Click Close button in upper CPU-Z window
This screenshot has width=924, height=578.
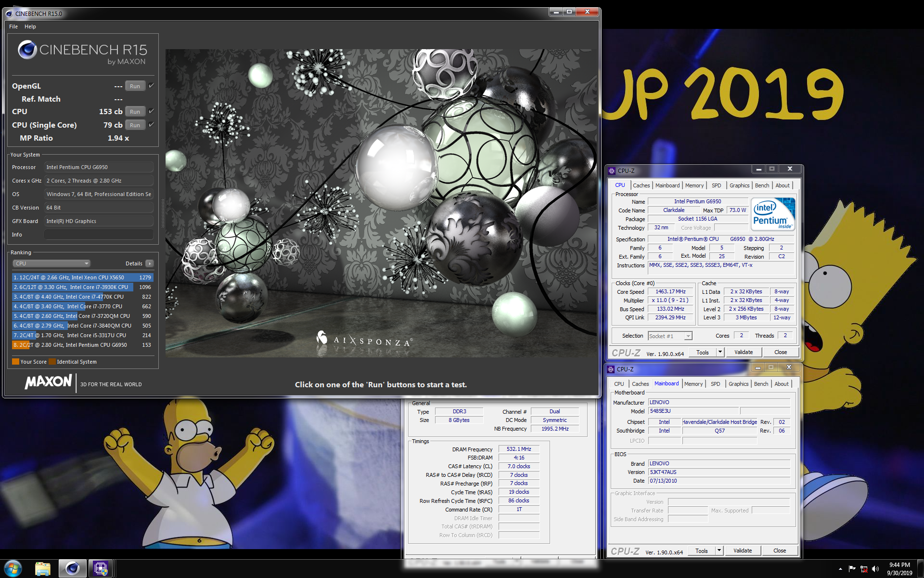[x=781, y=353]
